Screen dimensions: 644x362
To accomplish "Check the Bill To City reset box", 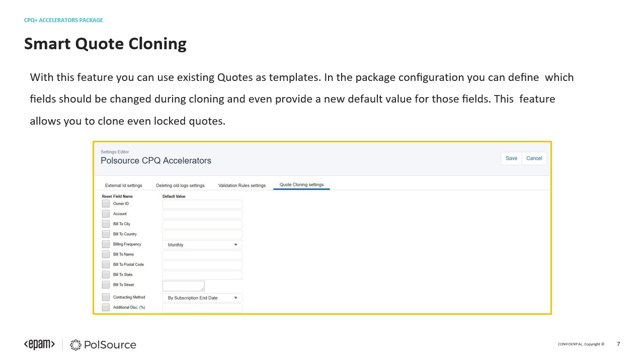I will 106,224.
